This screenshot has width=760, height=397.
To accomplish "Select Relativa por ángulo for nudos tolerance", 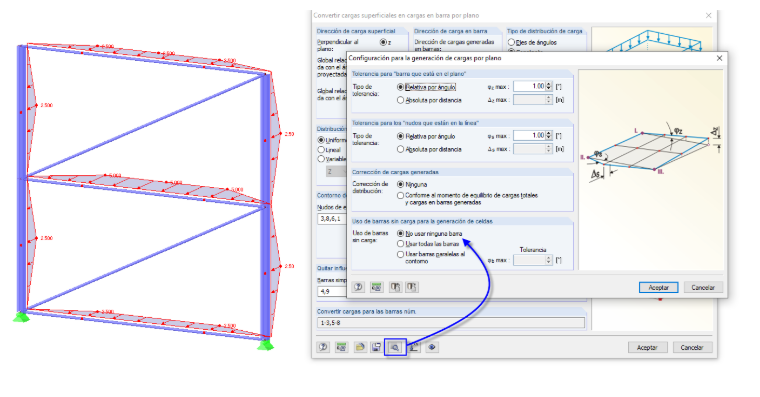I will (400, 137).
